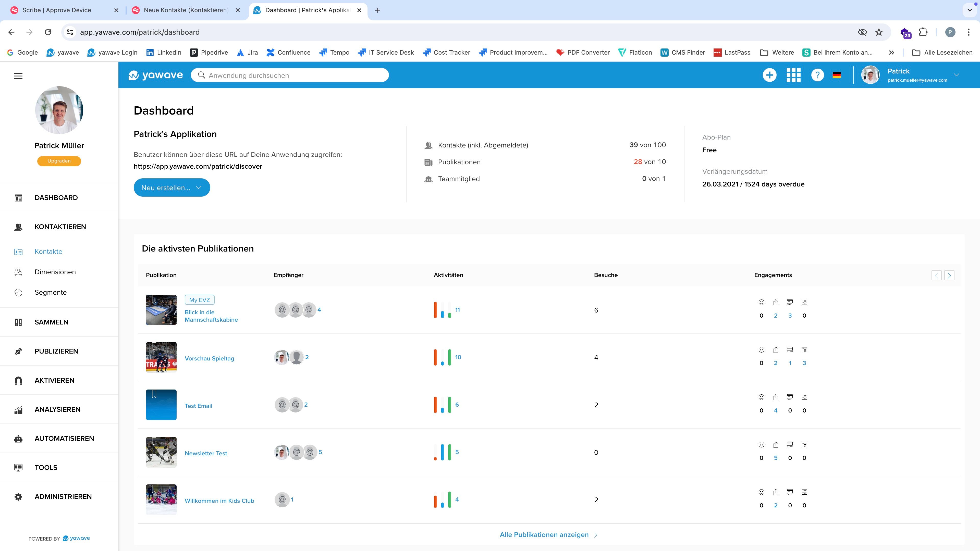Click the eye-slash icon in address bar
Viewport: 980px width, 551px height.
tap(862, 32)
